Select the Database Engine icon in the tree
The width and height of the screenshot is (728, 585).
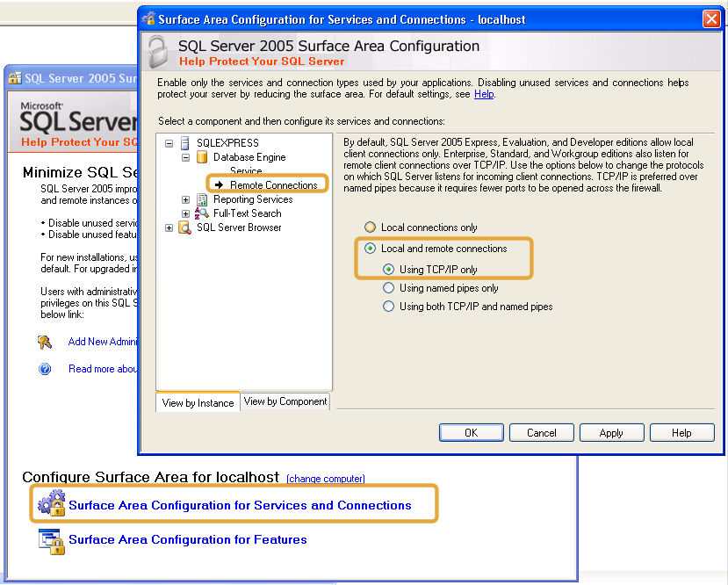click(202, 157)
